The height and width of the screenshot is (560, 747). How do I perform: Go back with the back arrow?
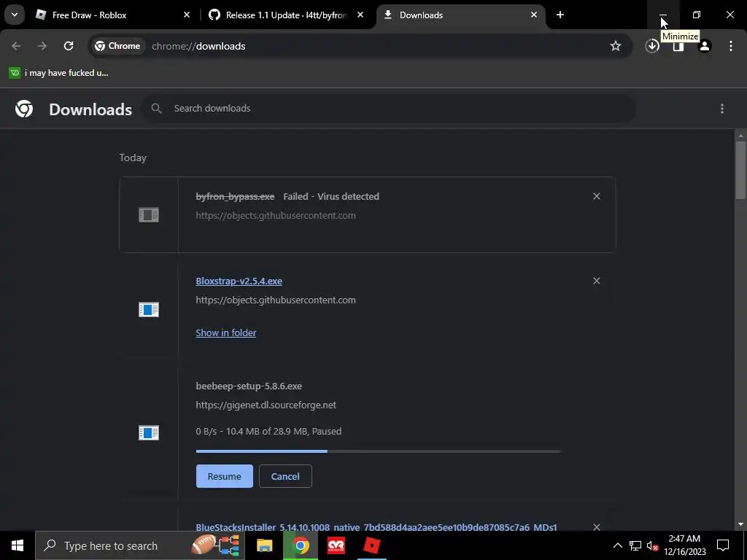(16, 46)
